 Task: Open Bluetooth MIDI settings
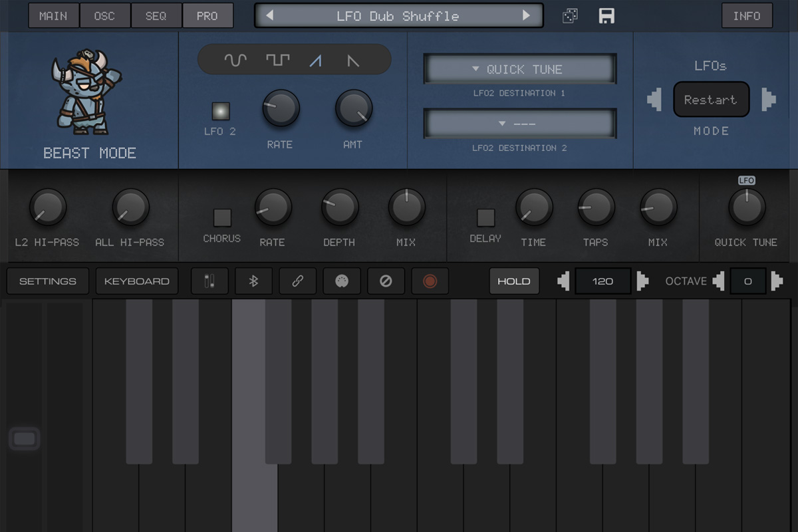click(x=253, y=281)
